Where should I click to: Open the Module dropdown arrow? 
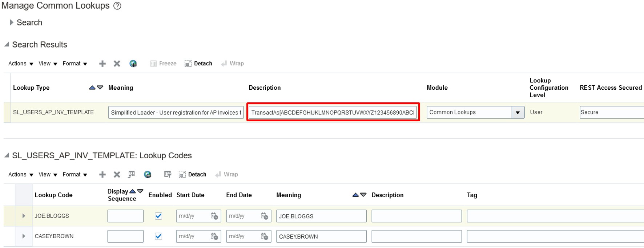(518, 113)
